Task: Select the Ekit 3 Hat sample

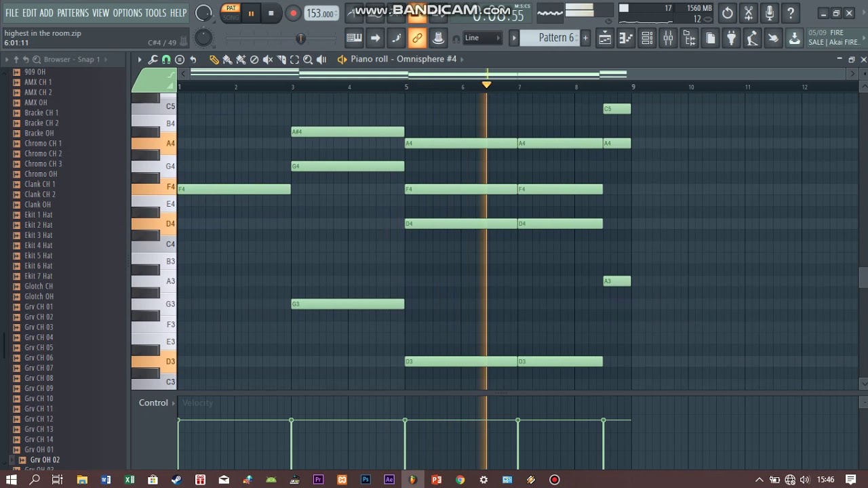Action: tap(38, 235)
